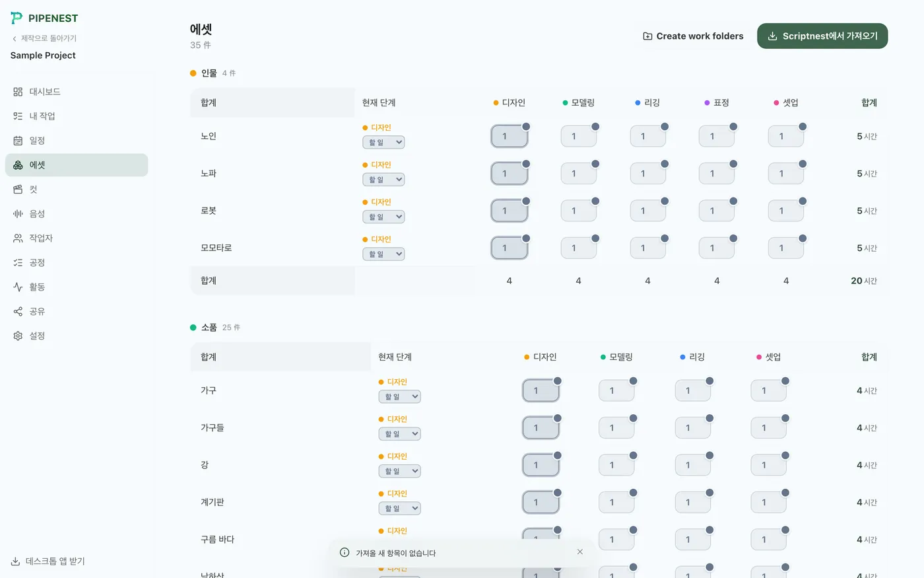924x578 pixels.
Task: Open 노파 status dropdown 할 일
Action: tap(383, 180)
